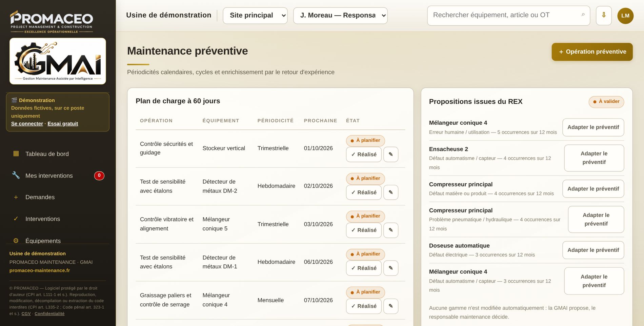This screenshot has width=644, height=326.
Task: Click the ÉQUIPEMENT column header
Action: coord(221,121)
